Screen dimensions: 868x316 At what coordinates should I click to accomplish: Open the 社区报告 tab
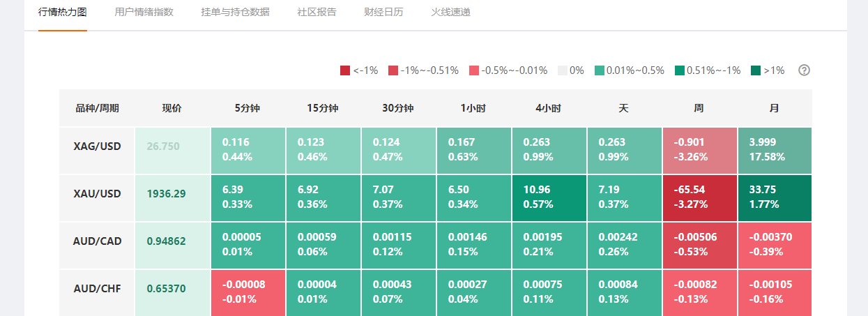(x=317, y=13)
